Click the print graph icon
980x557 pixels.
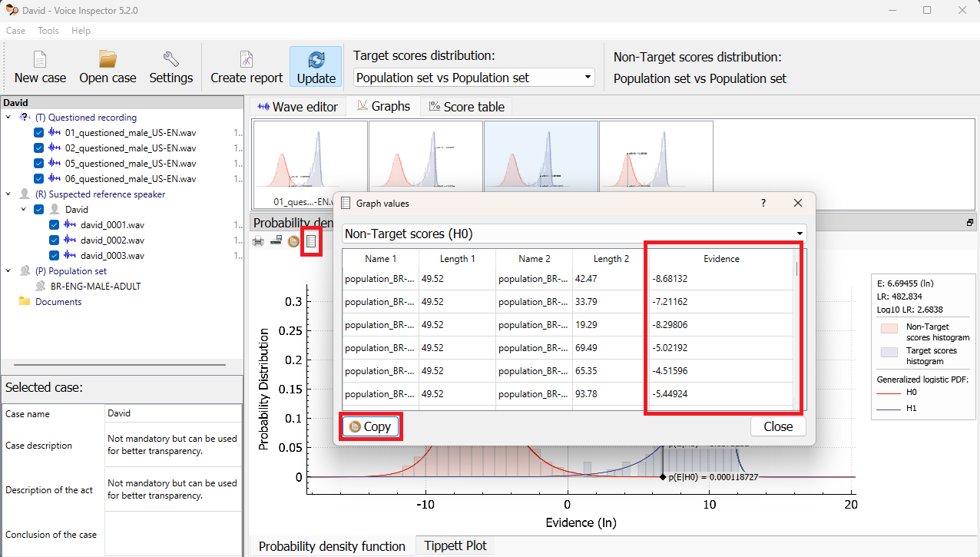pyautogui.click(x=259, y=241)
